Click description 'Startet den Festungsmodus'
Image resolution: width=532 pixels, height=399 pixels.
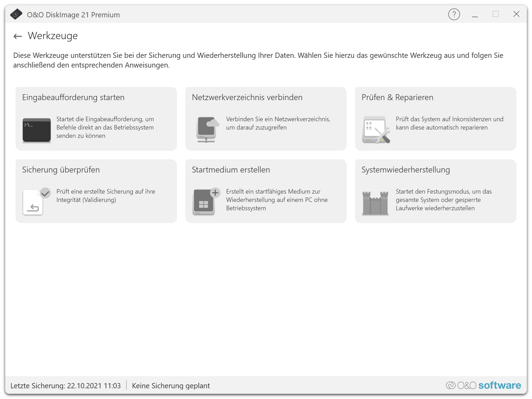[444, 200]
